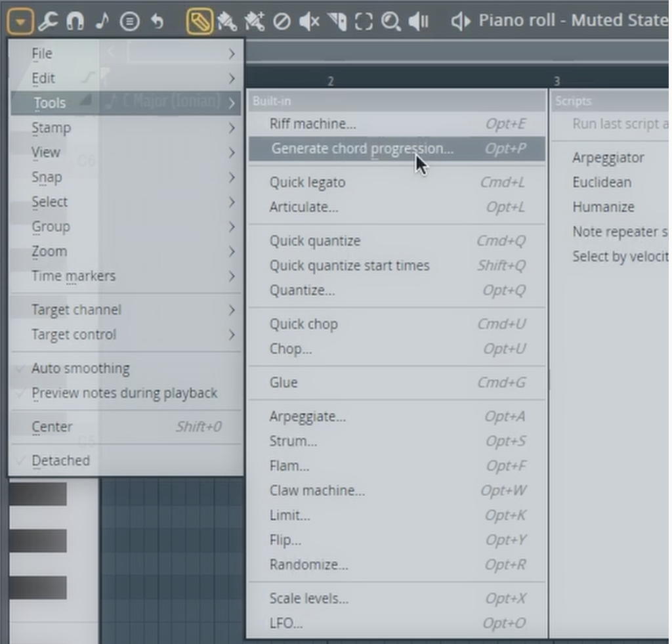Open Arpeggiate tool
The width and height of the screenshot is (672, 644).
(x=397, y=416)
